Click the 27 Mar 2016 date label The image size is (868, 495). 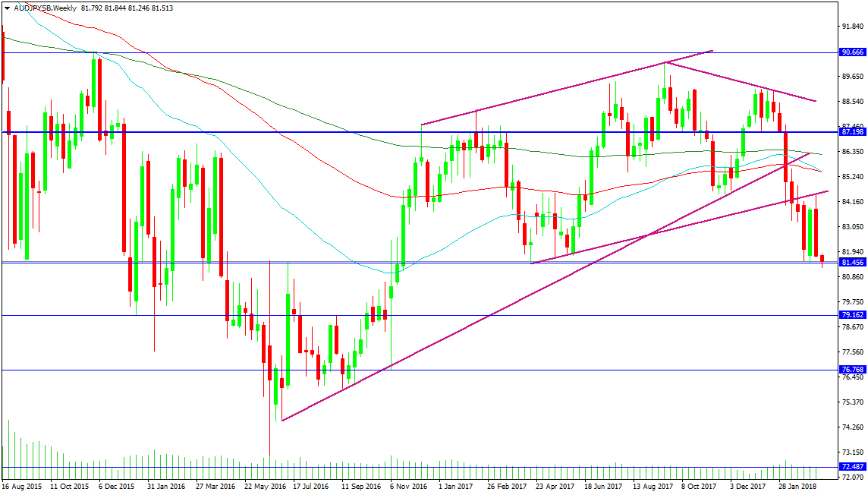[x=215, y=487]
